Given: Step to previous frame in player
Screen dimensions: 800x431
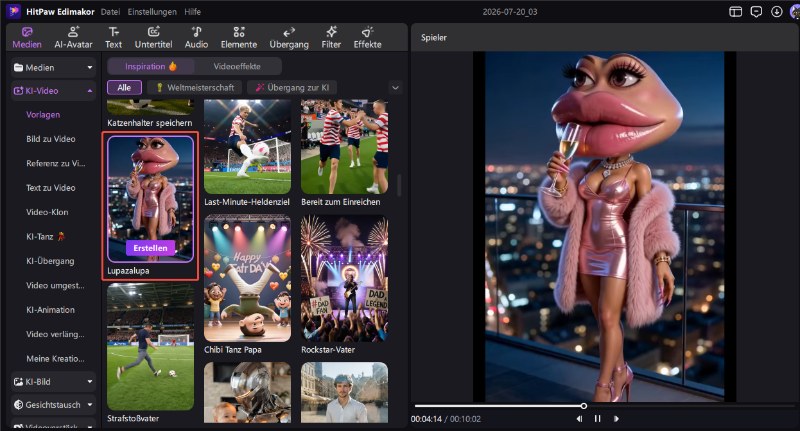Looking at the screenshot, I should click(x=579, y=419).
